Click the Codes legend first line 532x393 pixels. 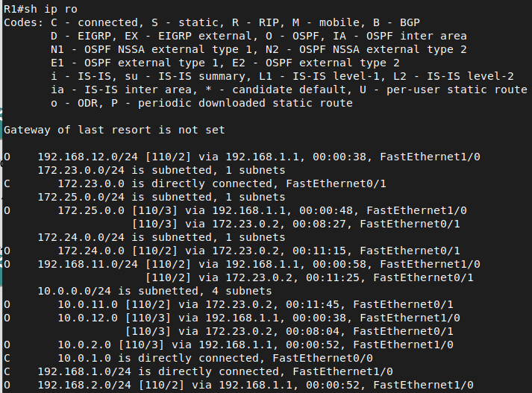click(x=212, y=22)
